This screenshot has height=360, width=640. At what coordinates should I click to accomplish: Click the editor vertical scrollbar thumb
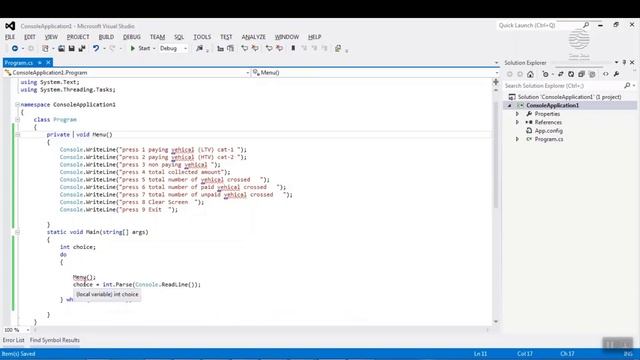click(x=496, y=155)
